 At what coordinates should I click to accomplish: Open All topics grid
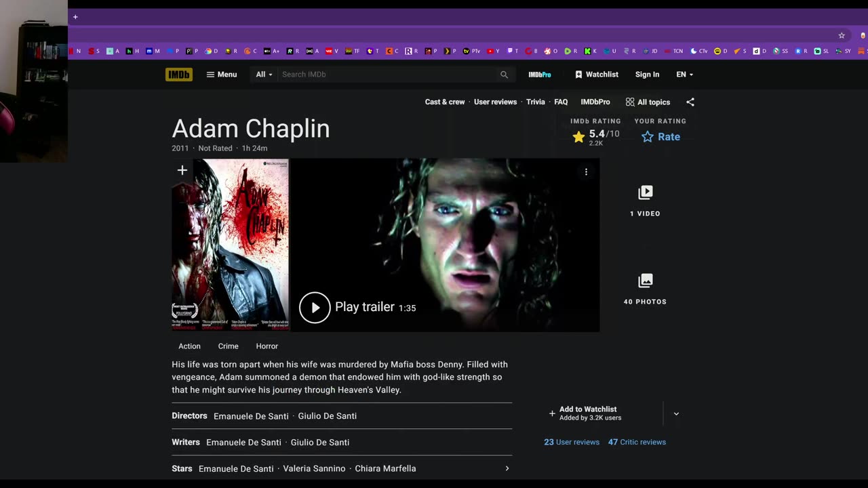pos(648,102)
